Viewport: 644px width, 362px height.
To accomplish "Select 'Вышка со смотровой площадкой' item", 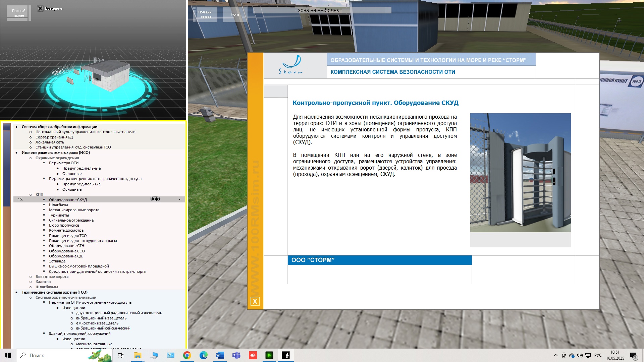I will click(x=79, y=266).
